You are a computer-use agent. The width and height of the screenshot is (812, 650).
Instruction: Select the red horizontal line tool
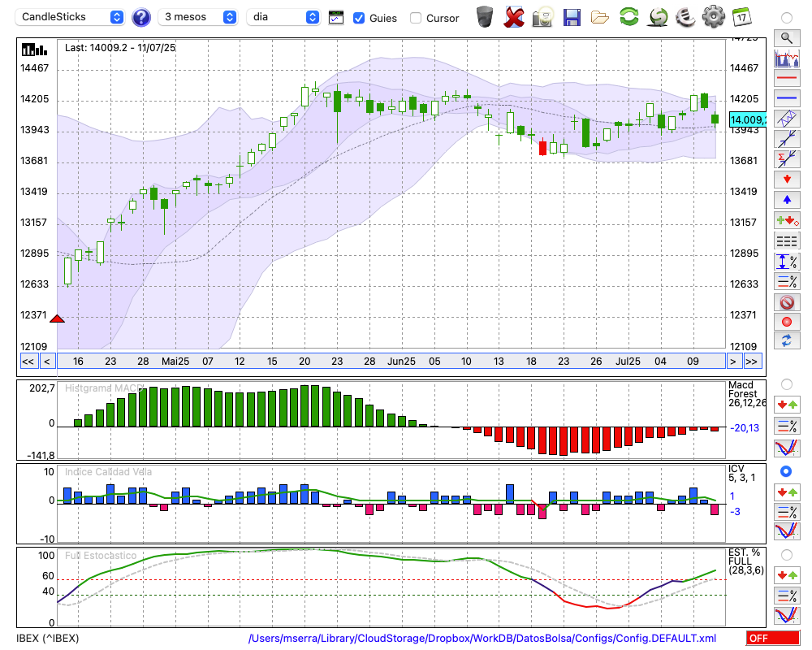click(787, 78)
